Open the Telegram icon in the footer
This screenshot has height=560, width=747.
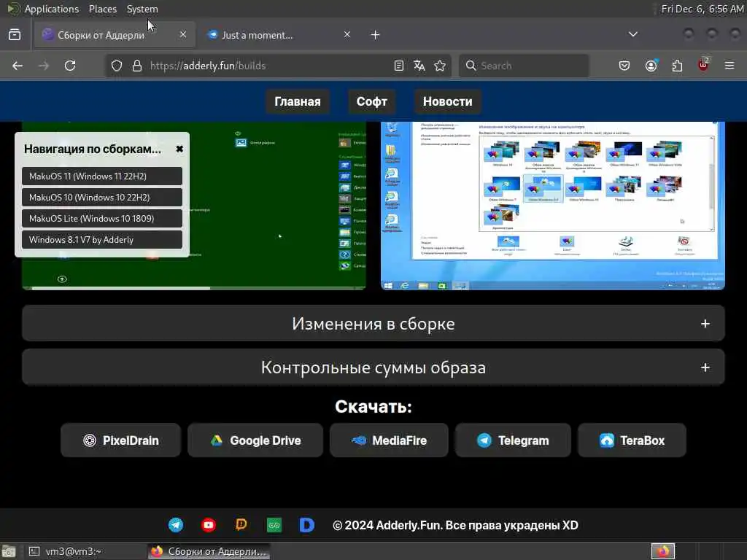(x=176, y=525)
